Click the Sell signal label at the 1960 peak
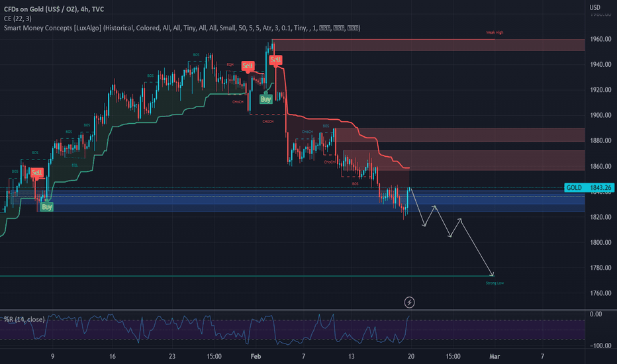The height and width of the screenshot is (364, 617). pyautogui.click(x=275, y=60)
